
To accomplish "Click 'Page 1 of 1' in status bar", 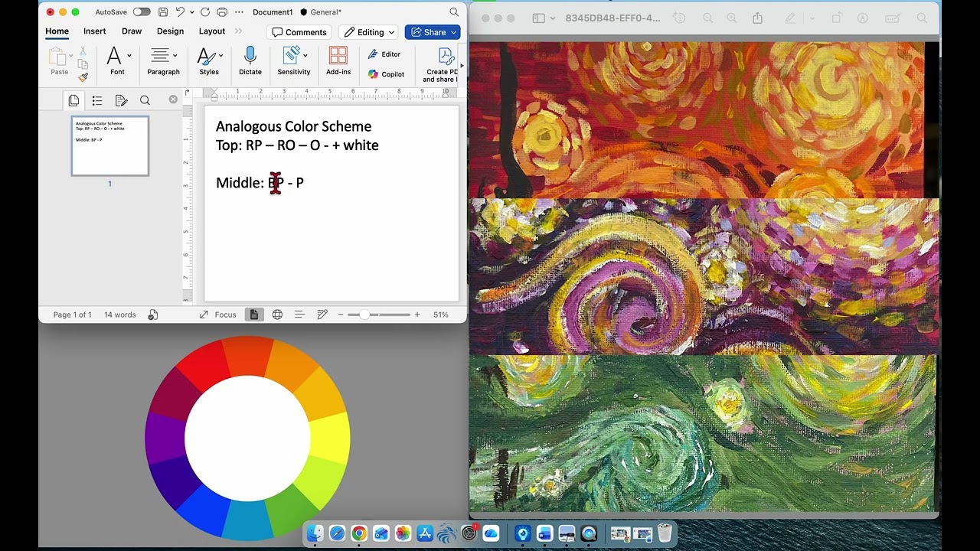I will (x=72, y=315).
